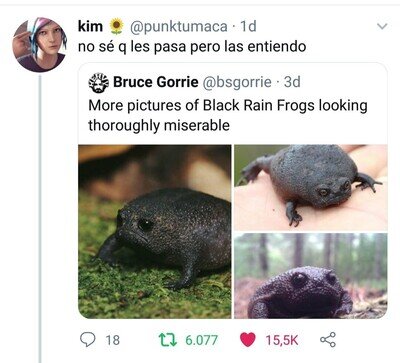The height and width of the screenshot is (363, 400).
Task: Expand the tweet options chevron
Action: pos(382,26)
